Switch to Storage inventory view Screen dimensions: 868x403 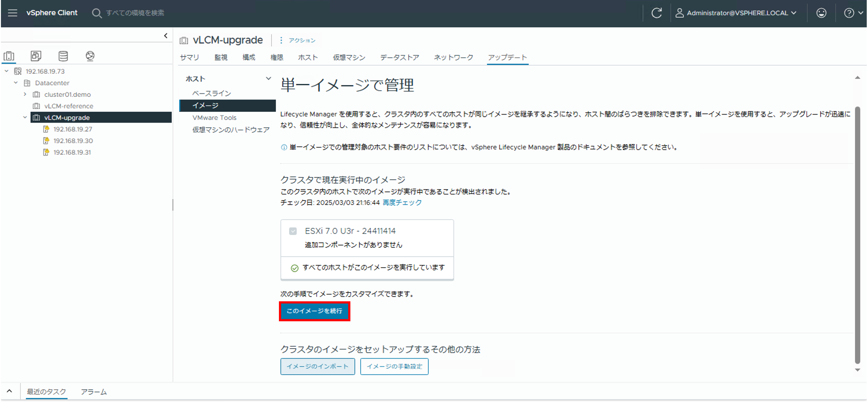[x=63, y=56]
